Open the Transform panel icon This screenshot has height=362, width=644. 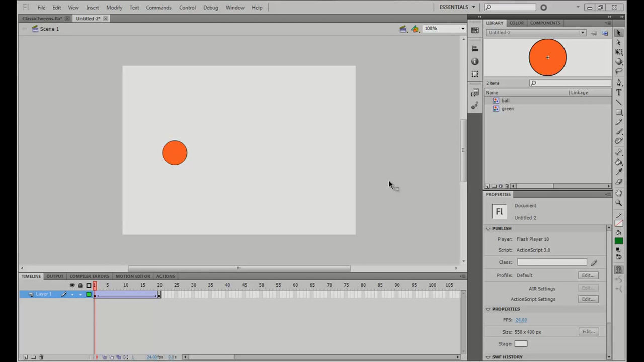coord(475,74)
